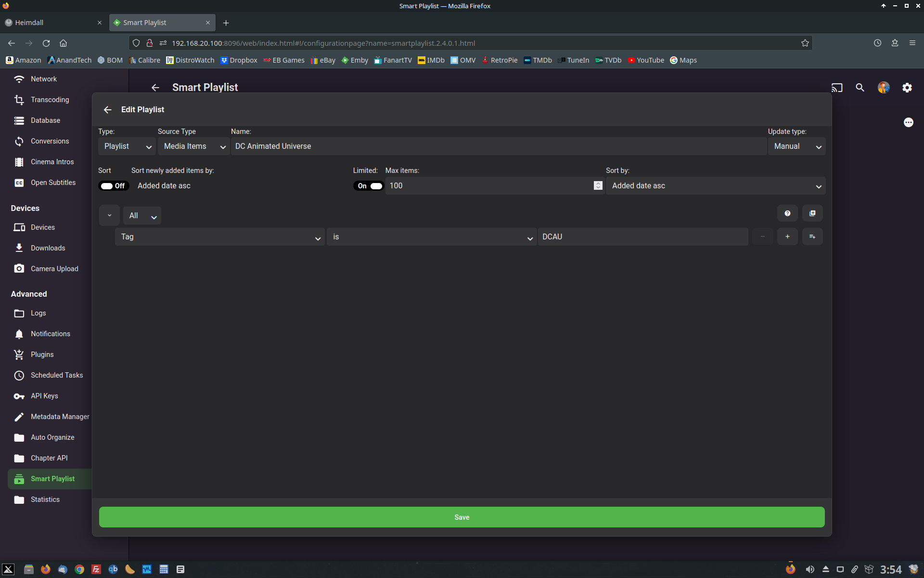The image size is (924, 578).
Task: Open Logs in the sidebar
Action: tap(38, 313)
